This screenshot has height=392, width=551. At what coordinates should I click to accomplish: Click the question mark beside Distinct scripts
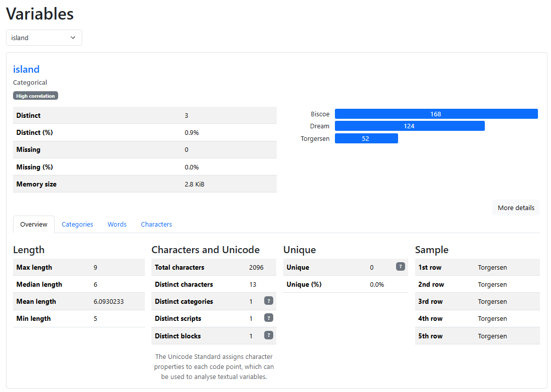269,318
